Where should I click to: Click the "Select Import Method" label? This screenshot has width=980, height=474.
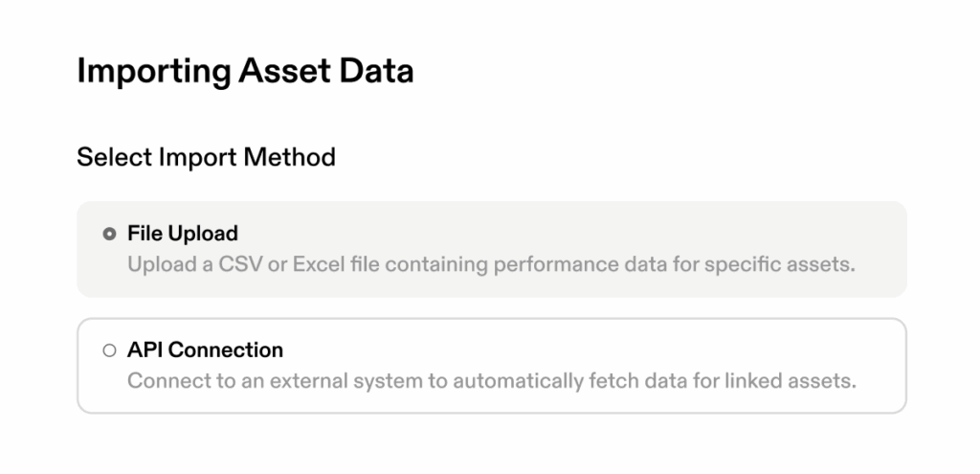[206, 157]
